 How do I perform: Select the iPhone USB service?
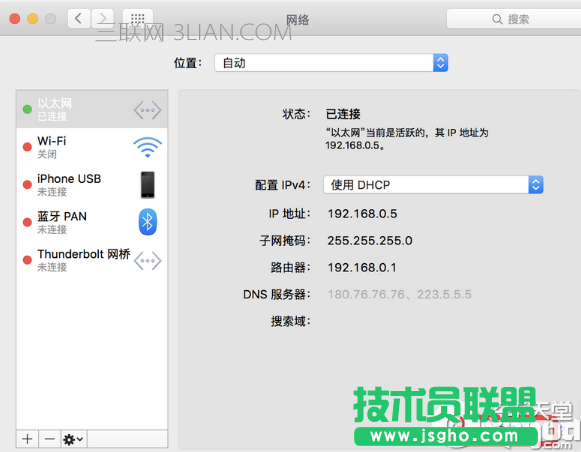pyautogui.click(x=92, y=185)
